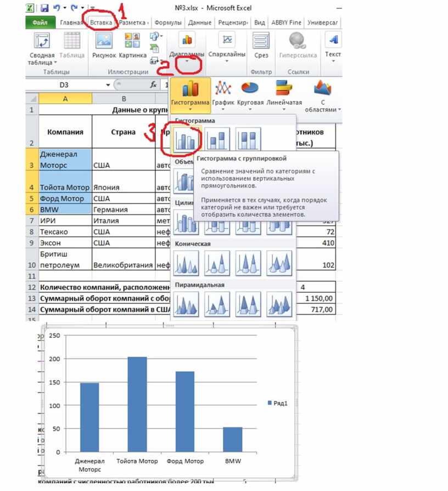Choose clustered pyramid chart under Пирамидальная
Image resolution: width=448 pixels, height=491 pixels.
coord(186,304)
